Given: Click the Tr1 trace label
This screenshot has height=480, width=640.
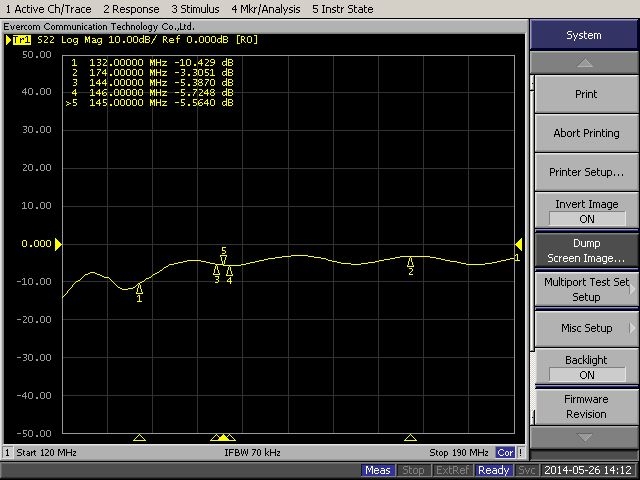Looking at the screenshot, I should tap(22, 40).
